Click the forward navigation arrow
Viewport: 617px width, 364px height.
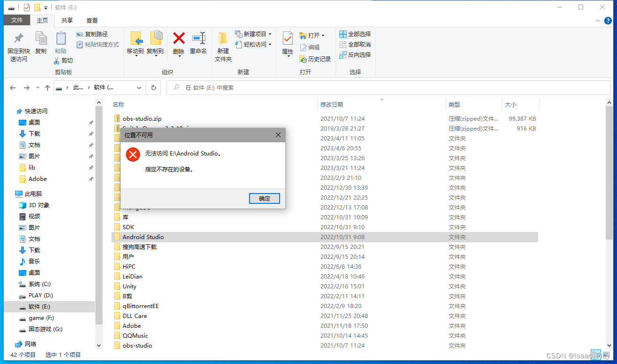[x=27, y=88]
